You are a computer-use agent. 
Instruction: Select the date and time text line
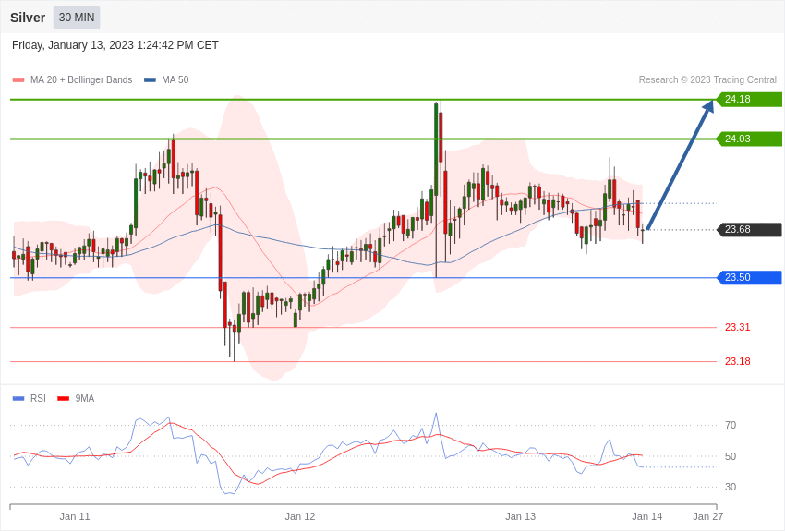pos(115,45)
